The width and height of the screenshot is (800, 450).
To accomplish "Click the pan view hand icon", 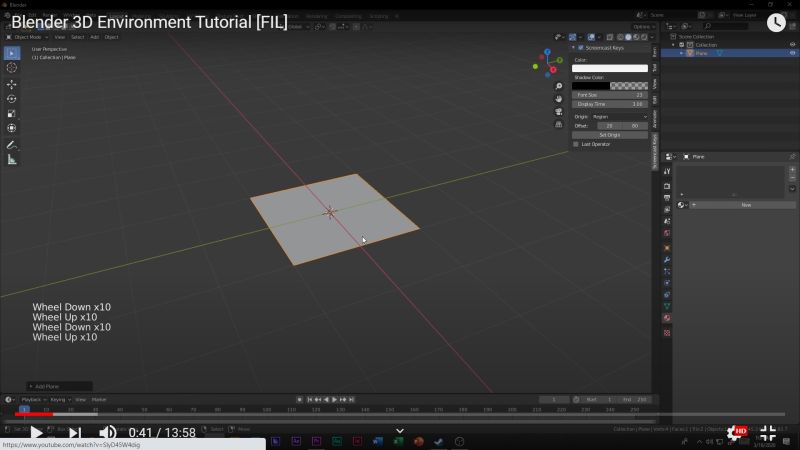I will point(559,99).
